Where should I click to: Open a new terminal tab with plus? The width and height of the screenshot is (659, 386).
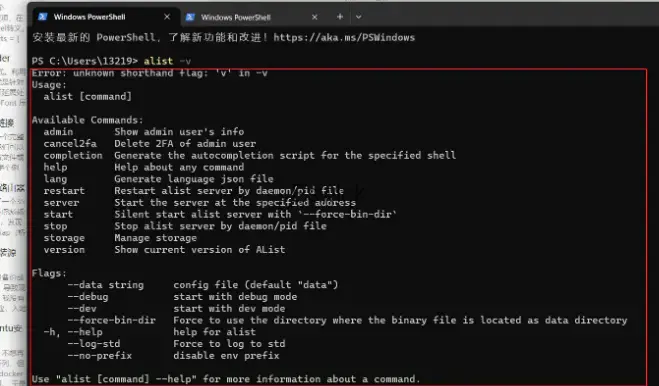[x=340, y=17]
